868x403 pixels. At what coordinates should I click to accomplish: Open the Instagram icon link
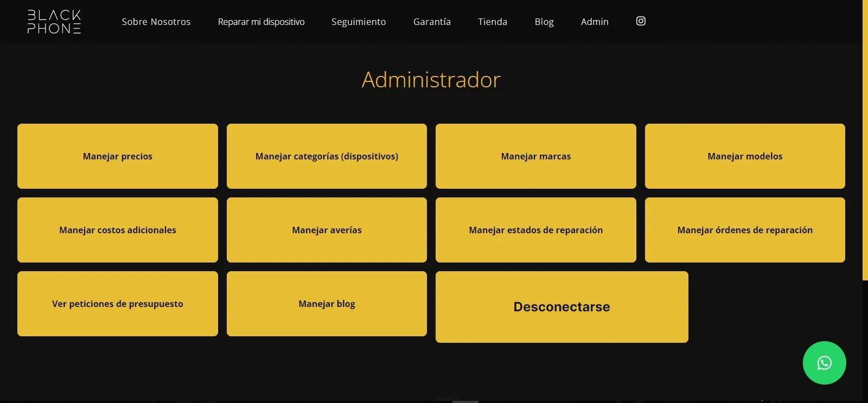[x=641, y=21]
